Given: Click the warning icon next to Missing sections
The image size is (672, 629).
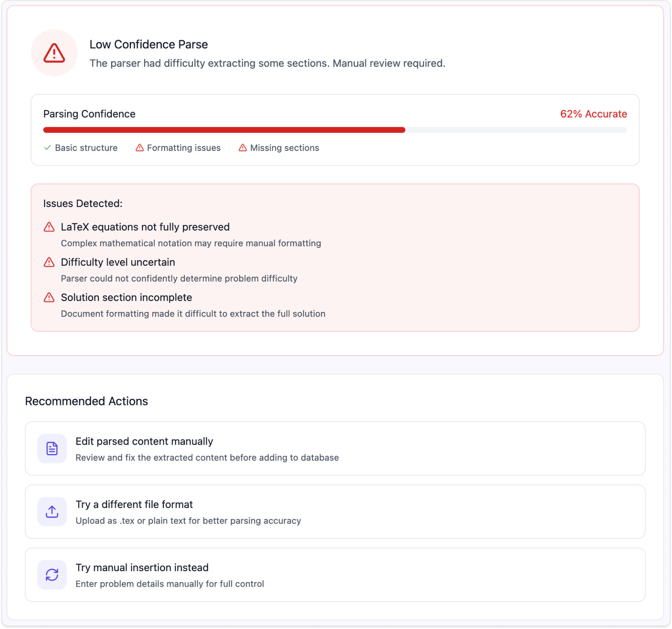Looking at the screenshot, I should [x=243, y=148].
